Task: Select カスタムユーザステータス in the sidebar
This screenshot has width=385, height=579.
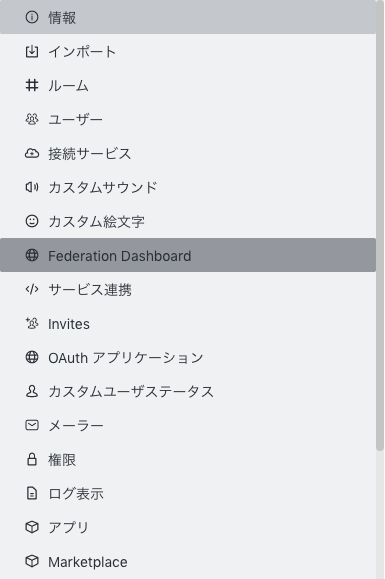Action: pos(188,391)
